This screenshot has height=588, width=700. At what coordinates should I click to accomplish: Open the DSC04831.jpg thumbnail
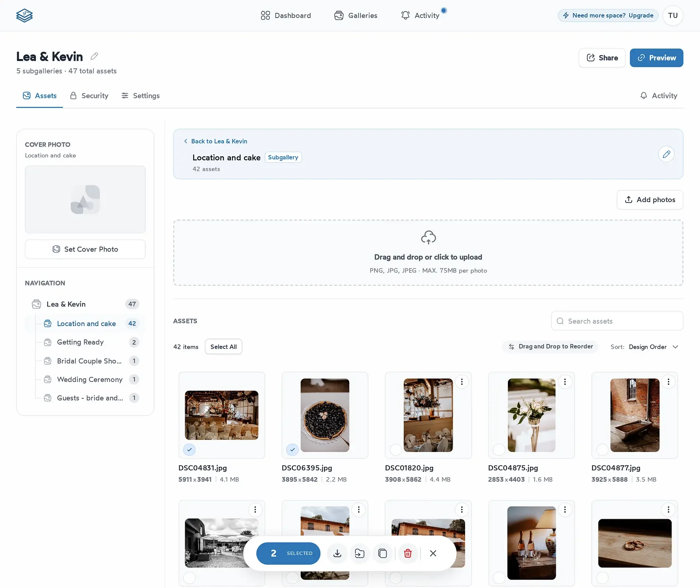[x=222, y=415]
